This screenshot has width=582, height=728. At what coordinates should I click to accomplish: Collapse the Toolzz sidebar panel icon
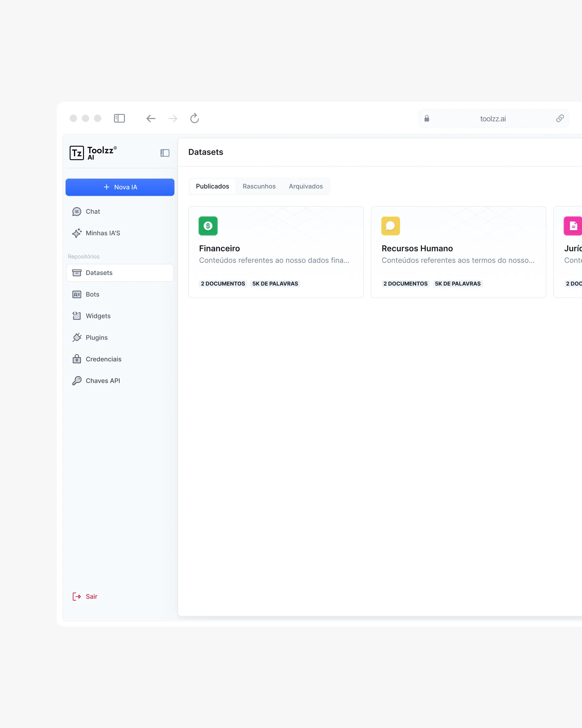pos(165,153)
